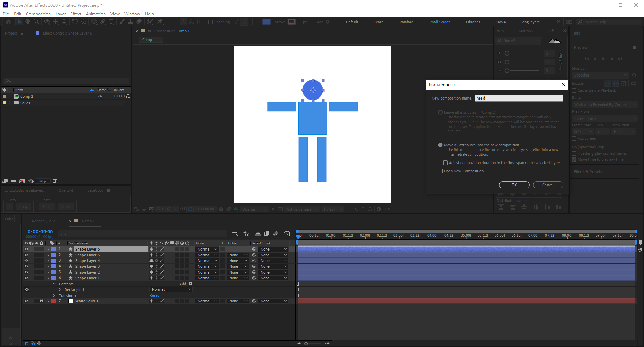
Task: Open blend mode dropdown for Shape Layer 5
Action: point(207,255)
